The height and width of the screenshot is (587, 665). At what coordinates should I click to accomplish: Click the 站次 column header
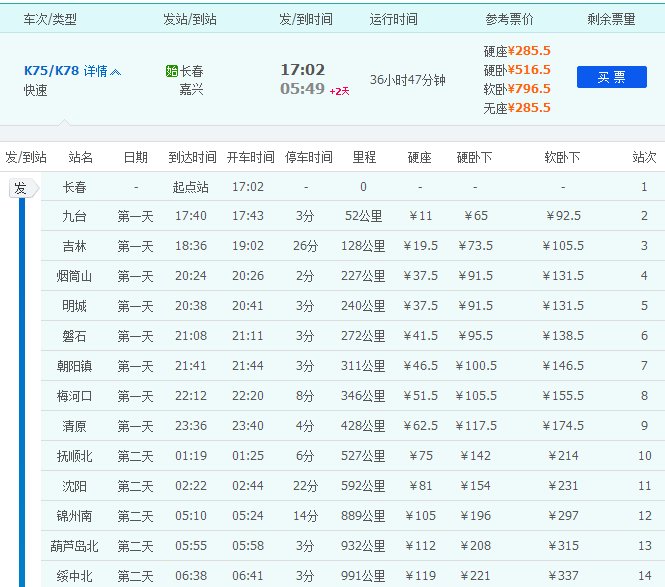644,157
